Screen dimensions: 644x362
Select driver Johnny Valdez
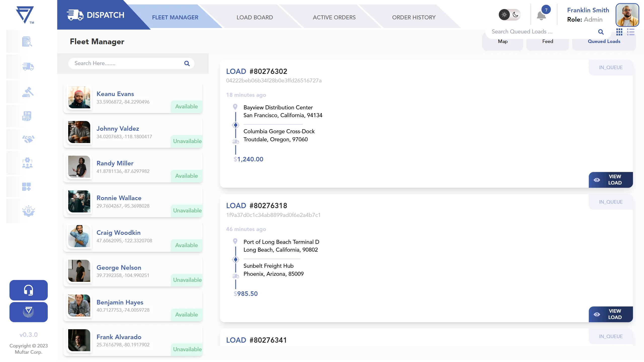(x=133, y=133)
